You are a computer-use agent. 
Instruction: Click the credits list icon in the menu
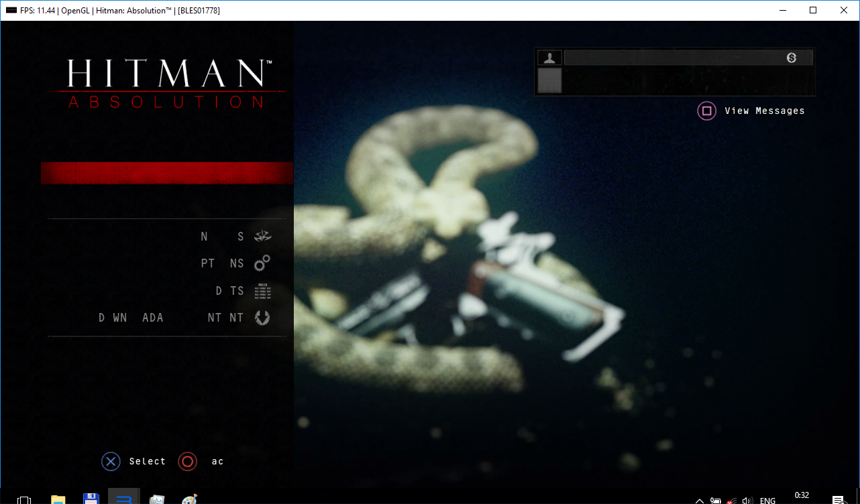(x=263, y=291)
